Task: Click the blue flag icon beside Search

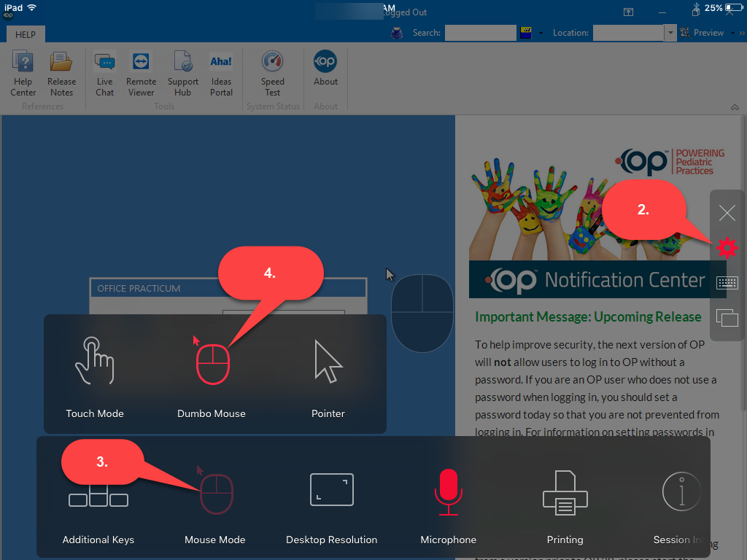Action: pyautogui.click(x=526, y=33)
